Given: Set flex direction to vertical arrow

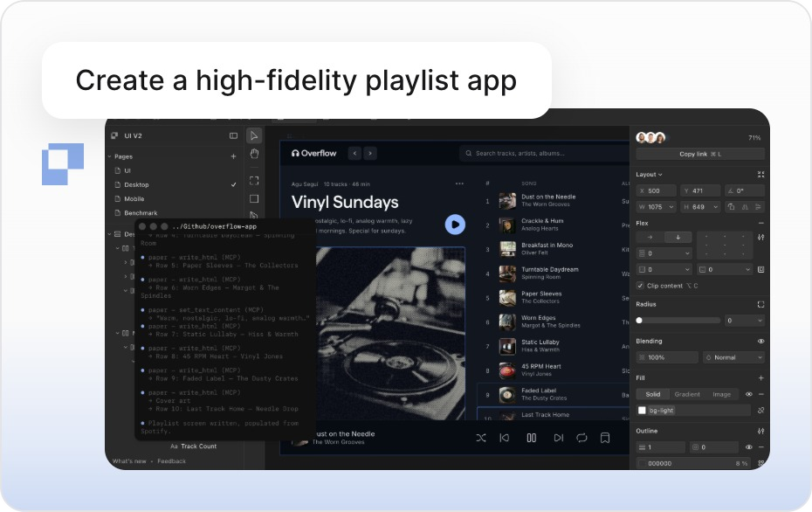Looking at the screenshot, I should (x=678, y=237).
